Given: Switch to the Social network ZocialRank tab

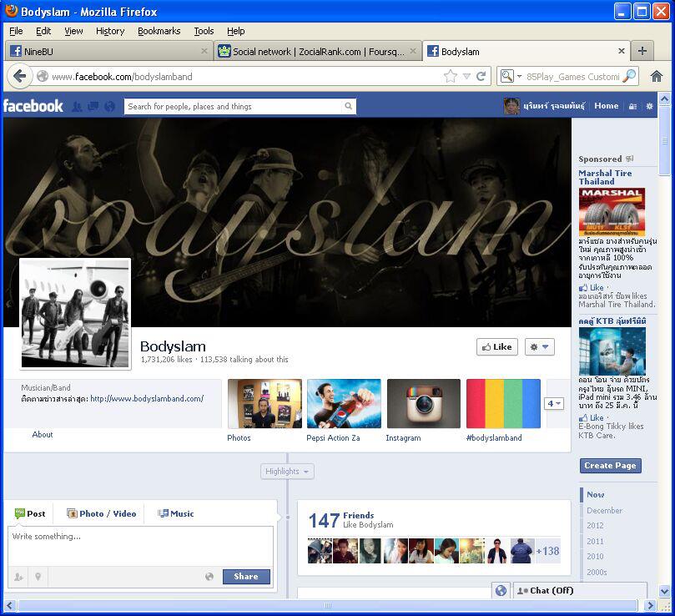Looking at the screenshot, I should [x=315, y=51].
